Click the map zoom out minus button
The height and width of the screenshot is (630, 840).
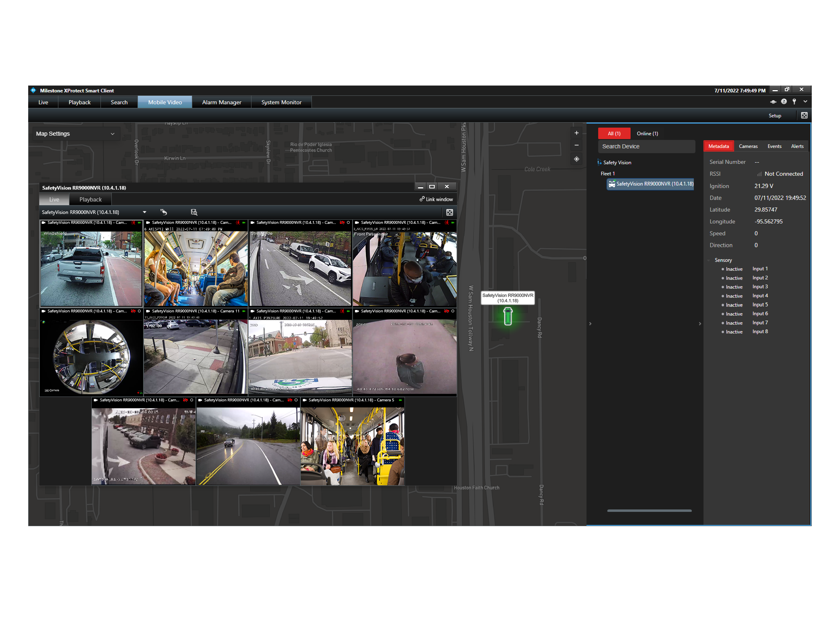pyautogui.click(x=576, y=145)
